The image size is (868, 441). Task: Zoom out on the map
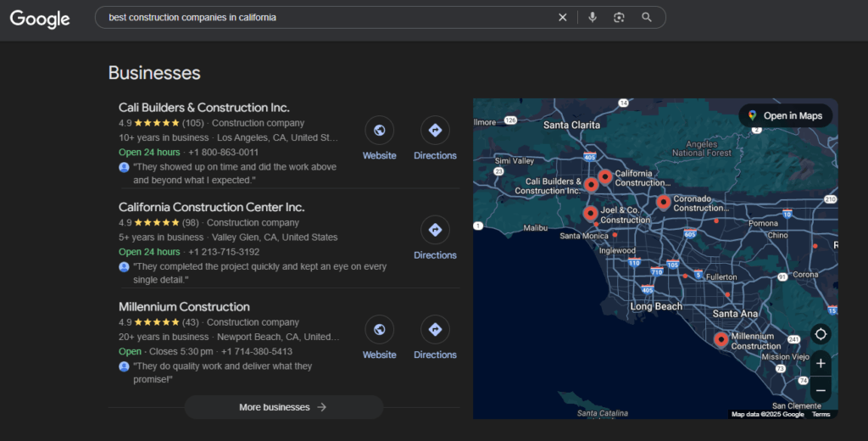point(821,391)
